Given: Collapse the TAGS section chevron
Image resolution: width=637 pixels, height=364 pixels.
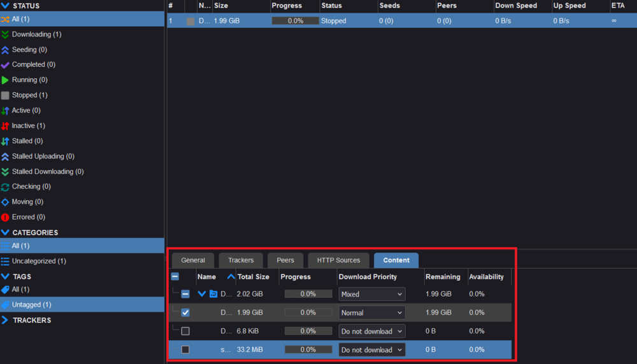Looking at the screenshot, I should pos(5,276).
